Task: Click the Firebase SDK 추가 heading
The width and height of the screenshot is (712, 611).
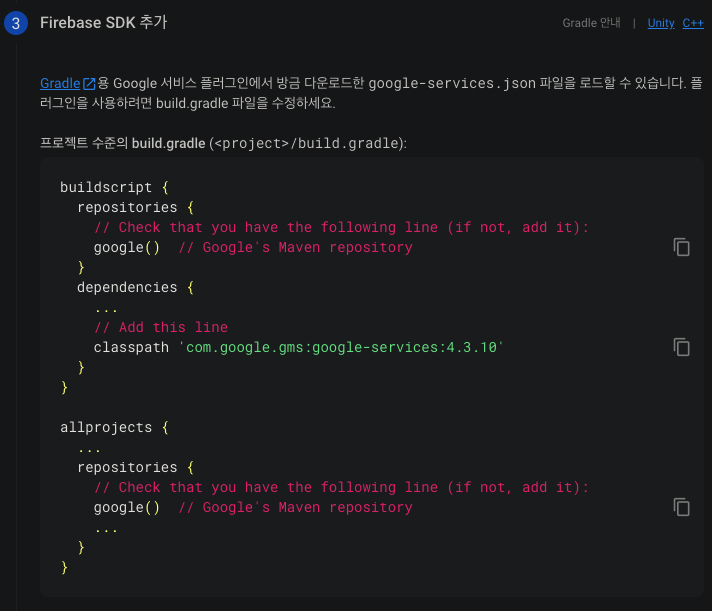Action: pyautogui.click(x=104, y=23)
